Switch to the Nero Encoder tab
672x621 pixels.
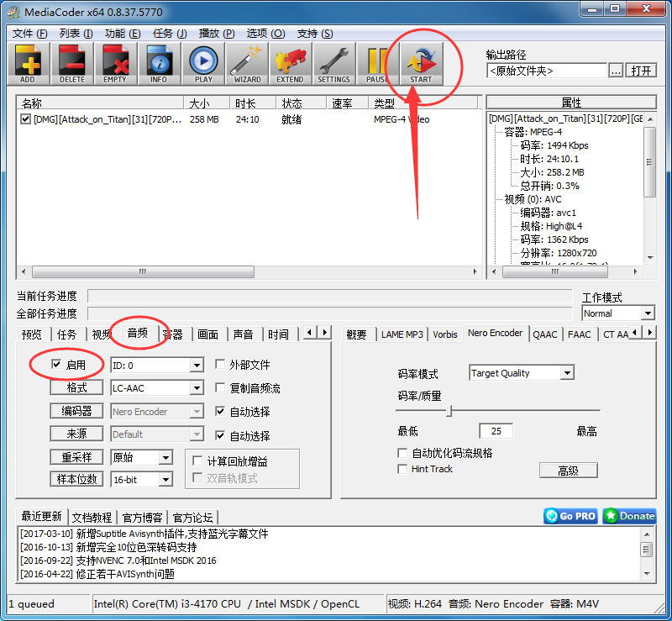click(x=495, y=333)
